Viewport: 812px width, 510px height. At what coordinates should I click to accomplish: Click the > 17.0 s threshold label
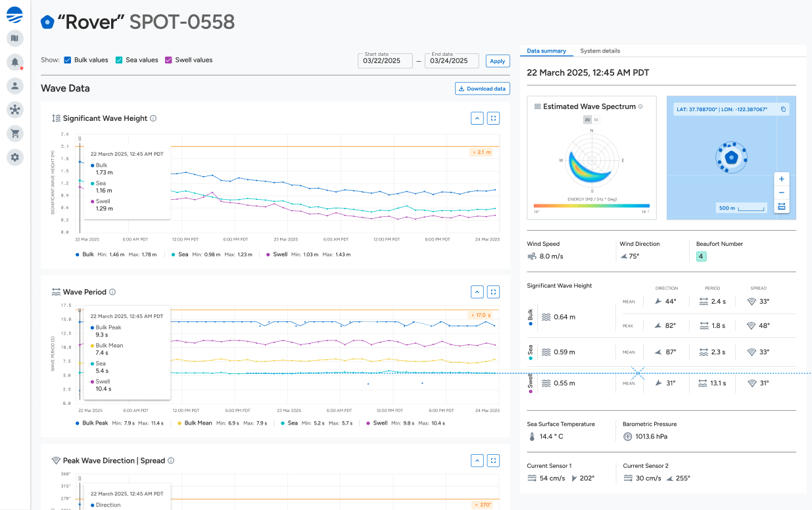pos(480,315)
